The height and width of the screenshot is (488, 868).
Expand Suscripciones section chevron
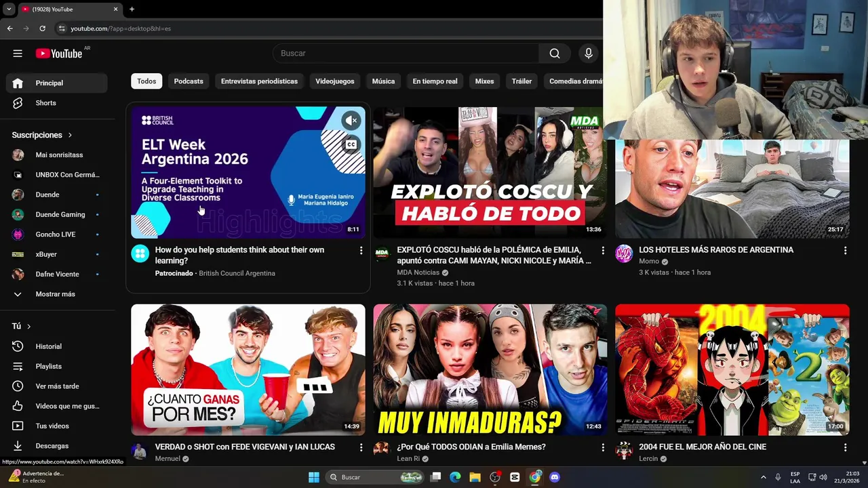click(x=69, y=135)
